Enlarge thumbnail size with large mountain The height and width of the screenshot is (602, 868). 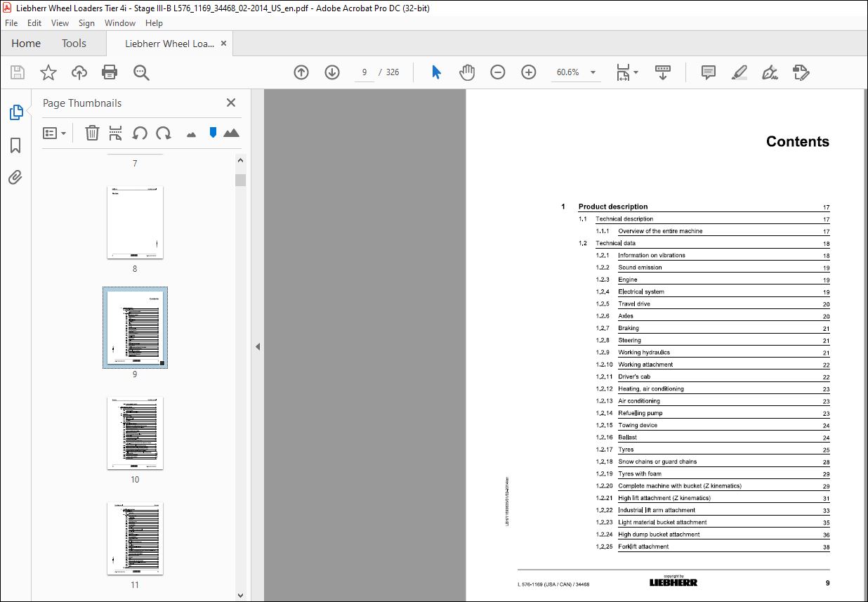(x=231, y=133)
